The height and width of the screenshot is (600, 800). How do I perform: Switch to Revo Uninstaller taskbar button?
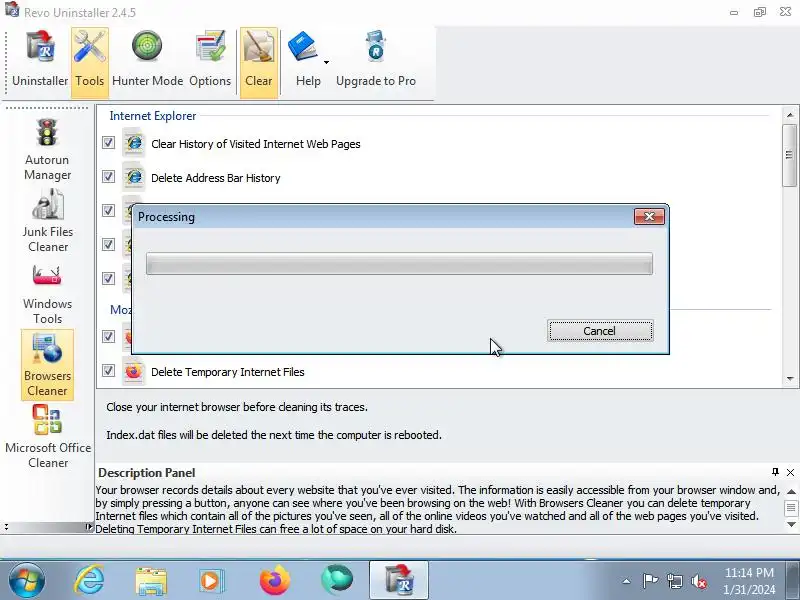coord(399,580)
